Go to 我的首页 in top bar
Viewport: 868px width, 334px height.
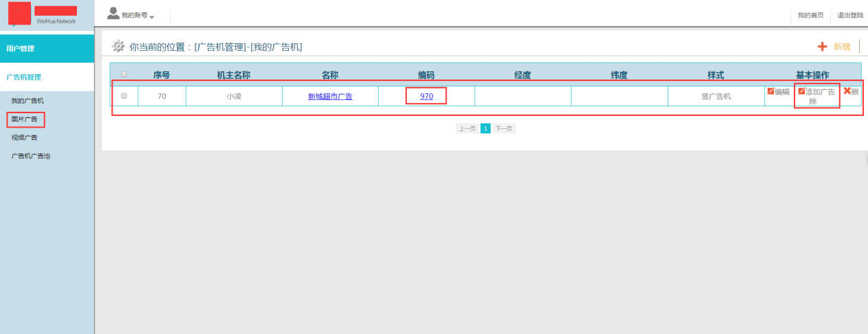(x=810, y=15)
